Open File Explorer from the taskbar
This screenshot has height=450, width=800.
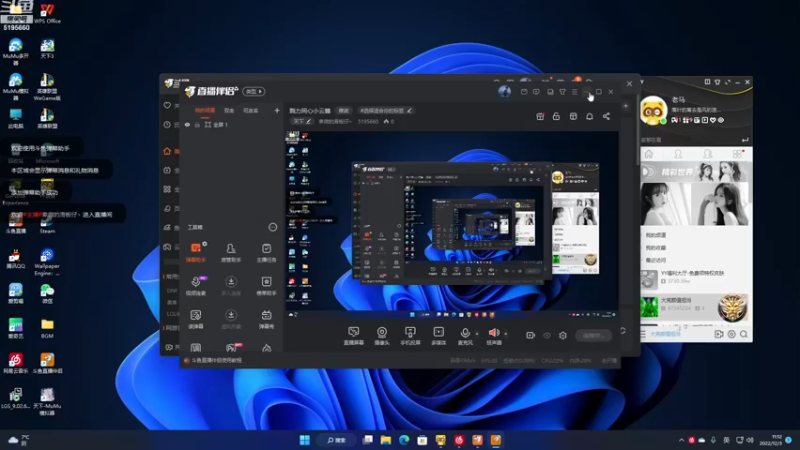click(385, 440)
